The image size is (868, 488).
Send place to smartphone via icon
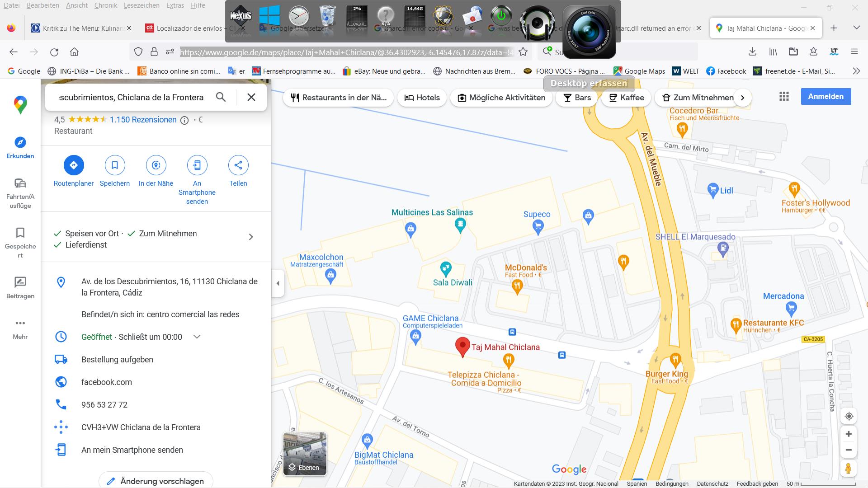tap(197, 165)
